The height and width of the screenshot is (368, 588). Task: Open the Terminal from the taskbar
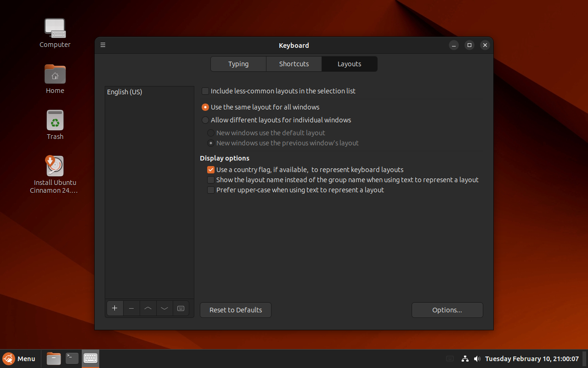click(x=72, y=358)
